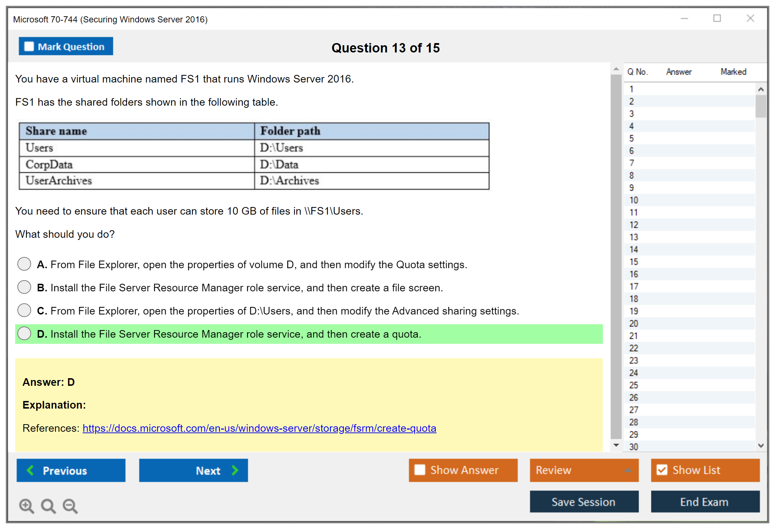The image size is (778, 532).
Task: Click the zoom out magnifier icon
Action: [x=70, y=506]
